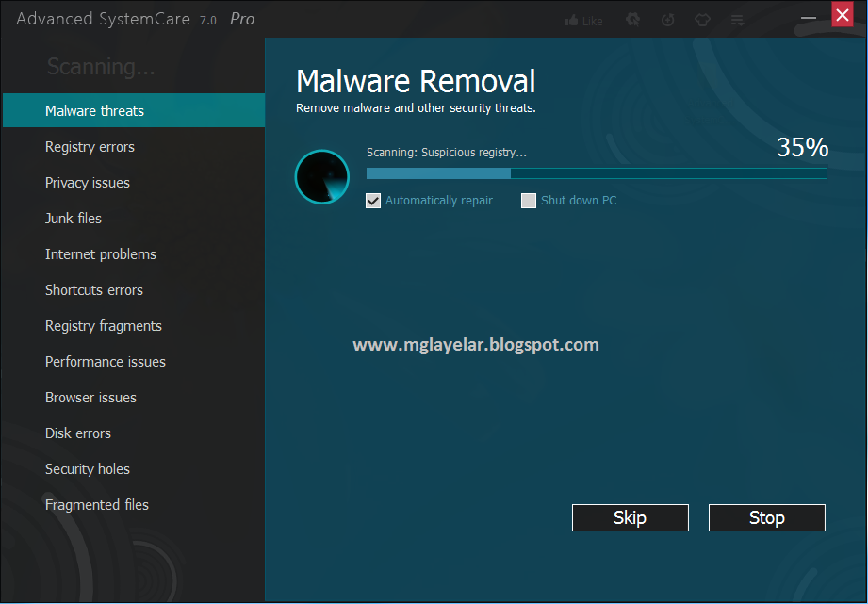Click the Malware Removal heading
Viewport: 868px width, 604px height.
click(416, 81)
